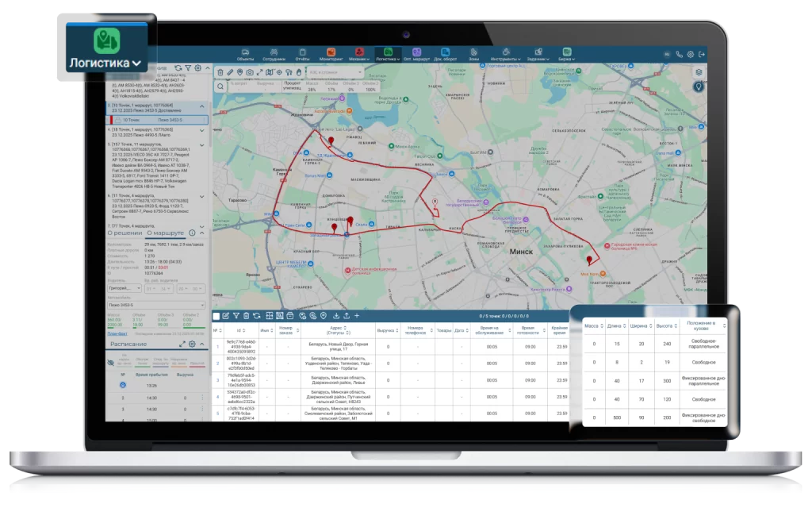Click the Расписание settings gear icon
Image resolution: width=812 pixels, height=508 pixels.
pos(192,344)
